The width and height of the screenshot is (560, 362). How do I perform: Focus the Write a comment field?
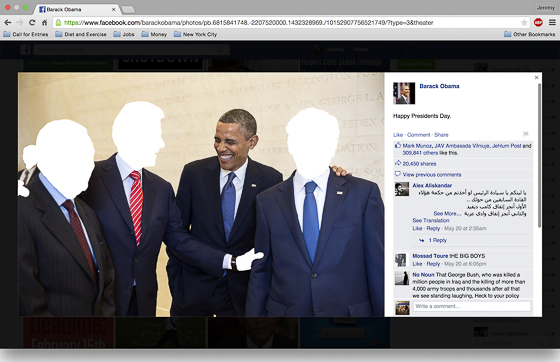472,306
